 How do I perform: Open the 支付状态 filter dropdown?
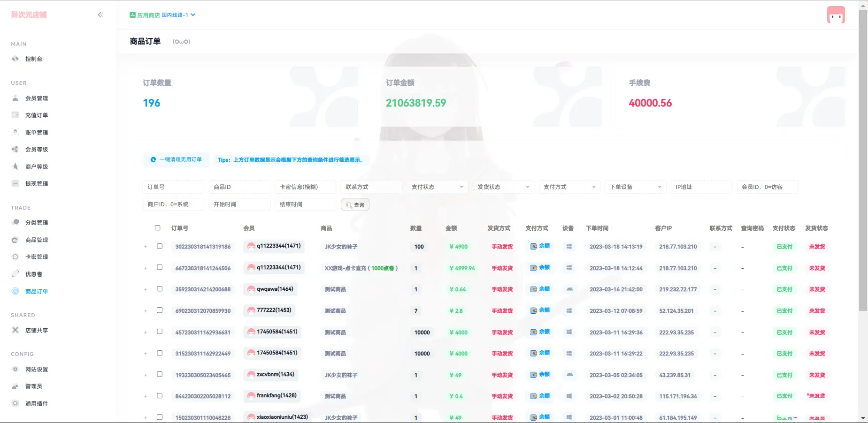tap(437, 187)
